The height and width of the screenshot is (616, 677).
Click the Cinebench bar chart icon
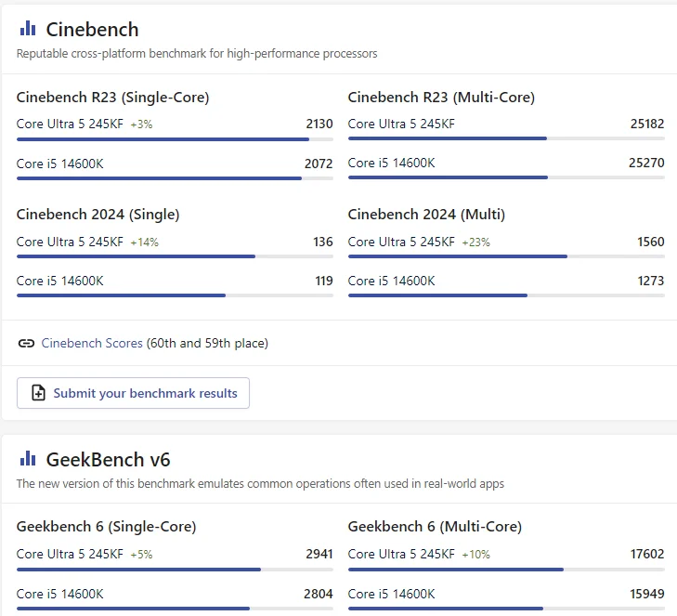(28, 29)
